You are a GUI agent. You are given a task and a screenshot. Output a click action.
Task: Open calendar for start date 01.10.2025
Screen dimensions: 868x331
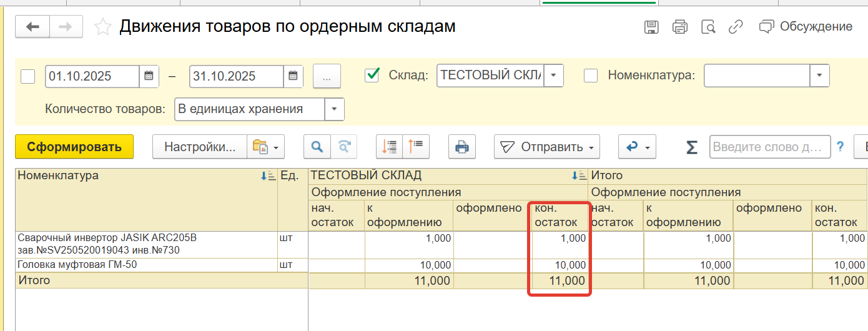tap(149, 76)
